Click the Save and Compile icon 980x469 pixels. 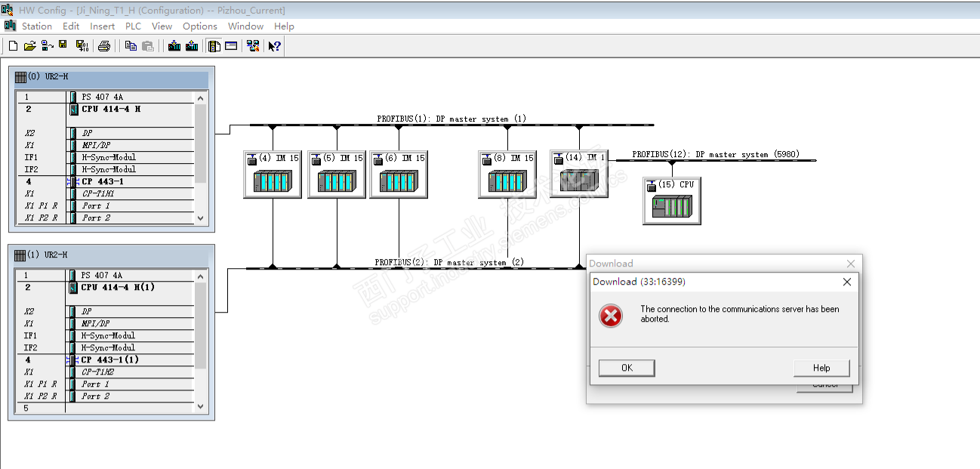click(82, 46)
